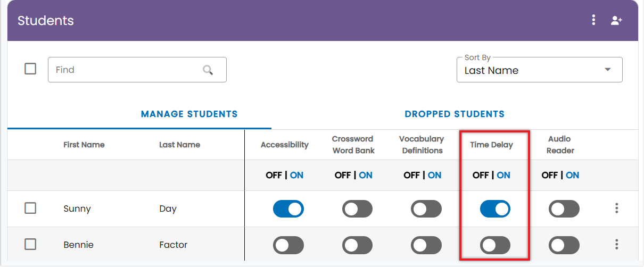Select the checkbox for Sunny Day
The width and height of the screenshot is (644, 267).
(30, 208)
